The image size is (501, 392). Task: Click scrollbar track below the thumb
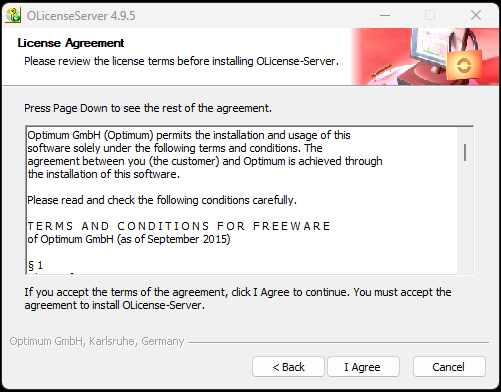(465, 220)
